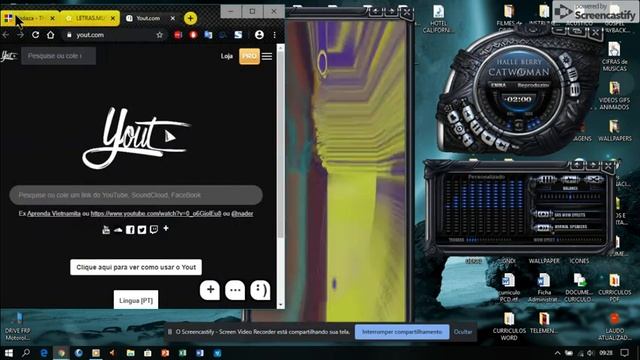Open the example youtube.com/watch link
640x360 pixels.
pos(156,213)
